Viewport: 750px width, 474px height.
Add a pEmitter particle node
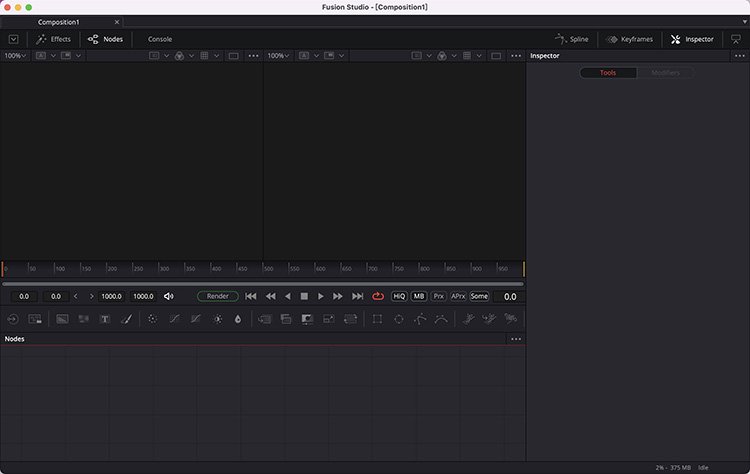tap(468, 319)
